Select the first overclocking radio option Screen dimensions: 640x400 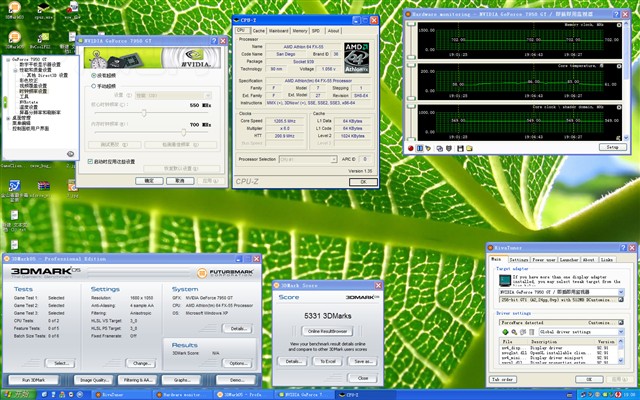point(93,76)
